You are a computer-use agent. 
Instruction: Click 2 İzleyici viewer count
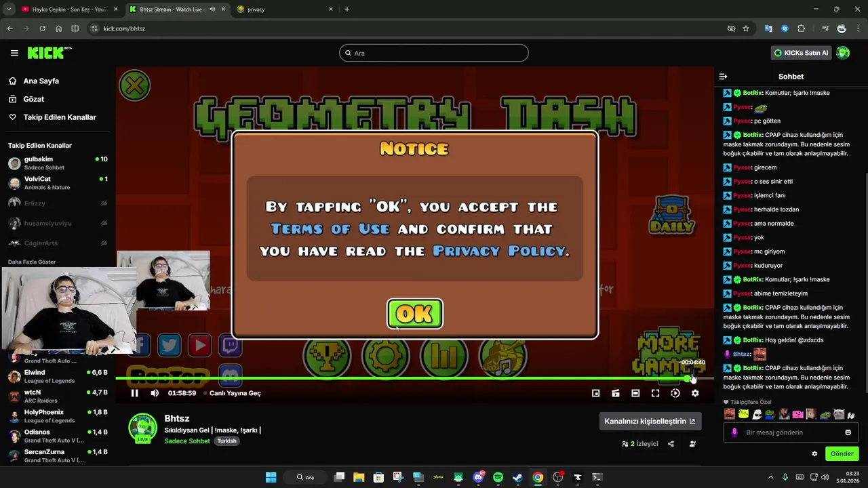[x=640, y=444]
